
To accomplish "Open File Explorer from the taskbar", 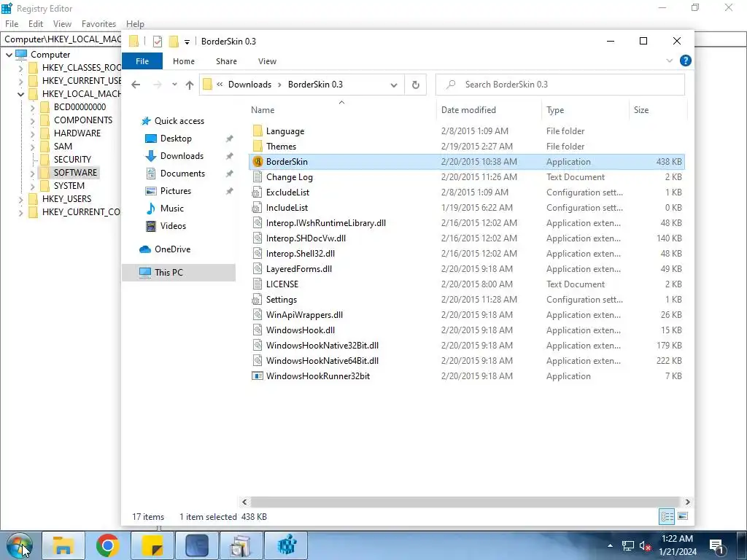I will [63, 545].
